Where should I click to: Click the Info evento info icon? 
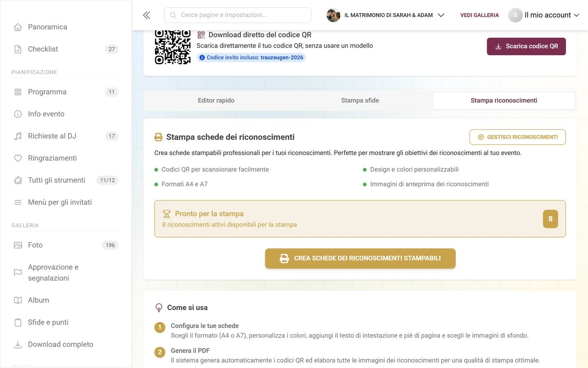coord(18,114)
